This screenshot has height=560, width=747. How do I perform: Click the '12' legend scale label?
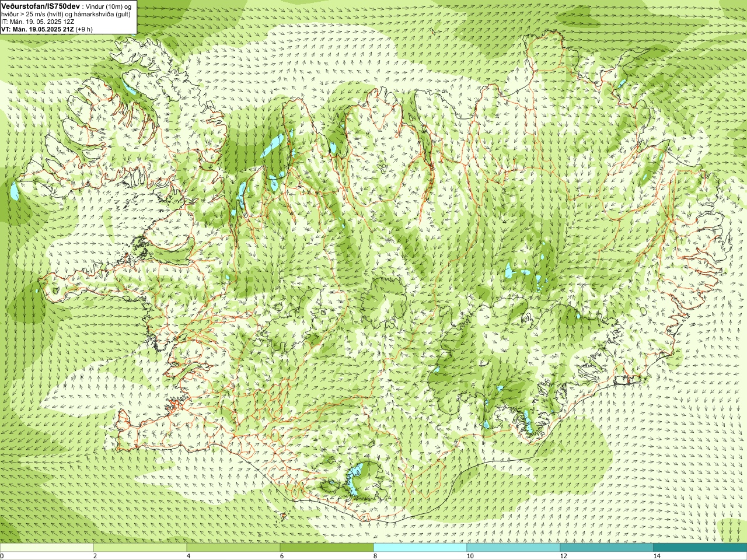coord(563,556)
